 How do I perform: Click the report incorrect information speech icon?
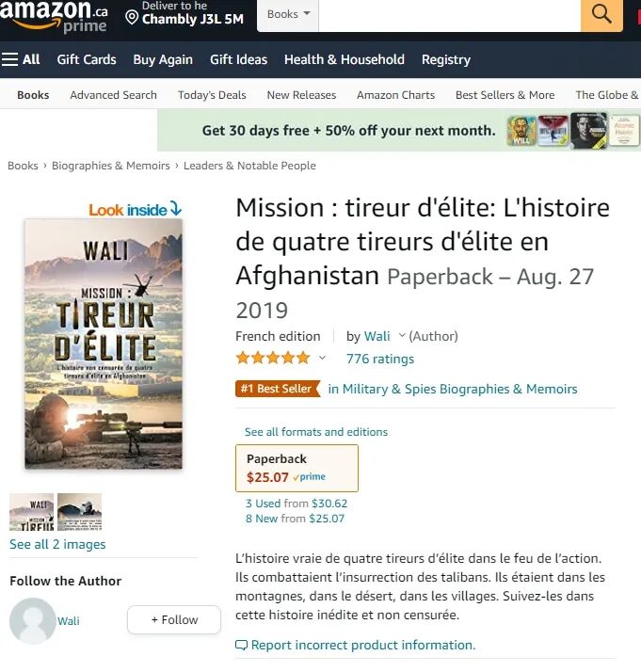point(241,645)
